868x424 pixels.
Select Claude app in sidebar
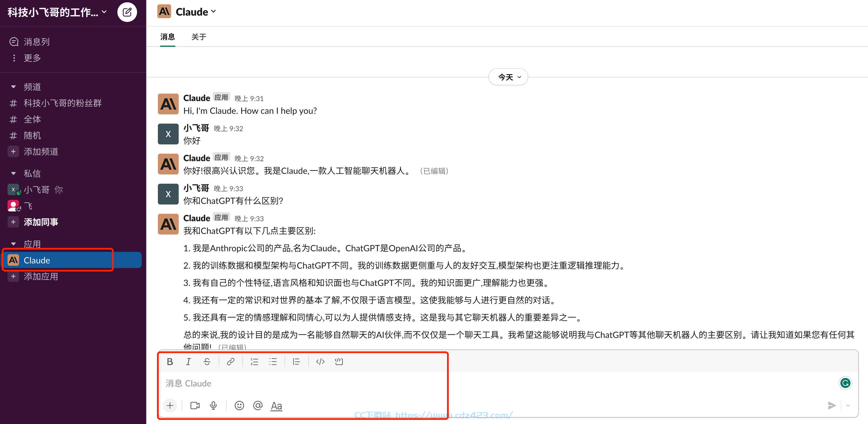71,260
